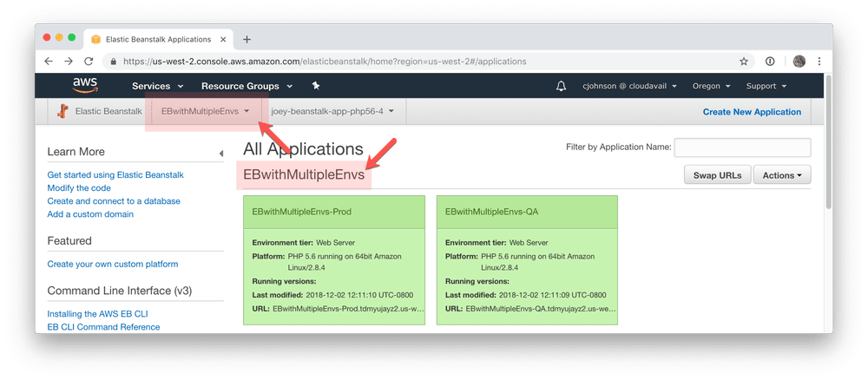Open notifications bell icon
868x380 pixels.
coord(562,86)
